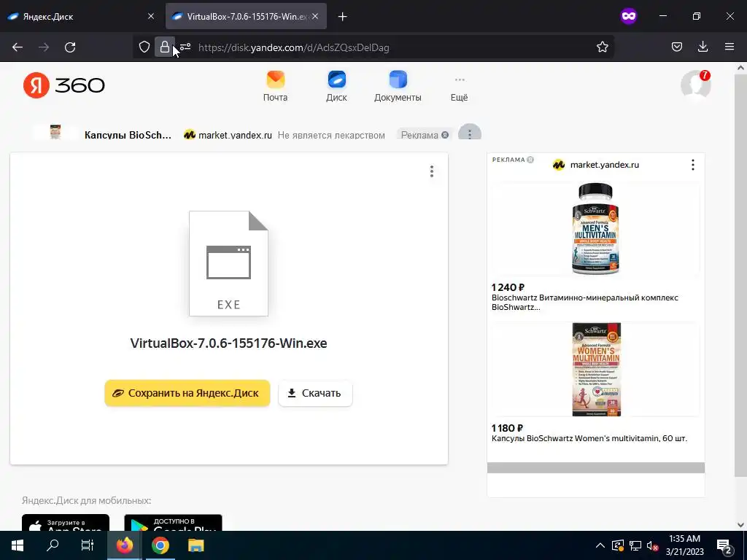Reload the current page
Viewport: 747px width, 560px height.
pyautogui.click(x=70, y=47)
